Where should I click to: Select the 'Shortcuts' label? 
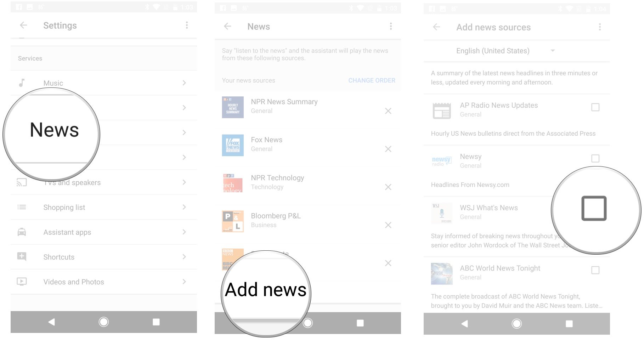click(x=59, y=257)
